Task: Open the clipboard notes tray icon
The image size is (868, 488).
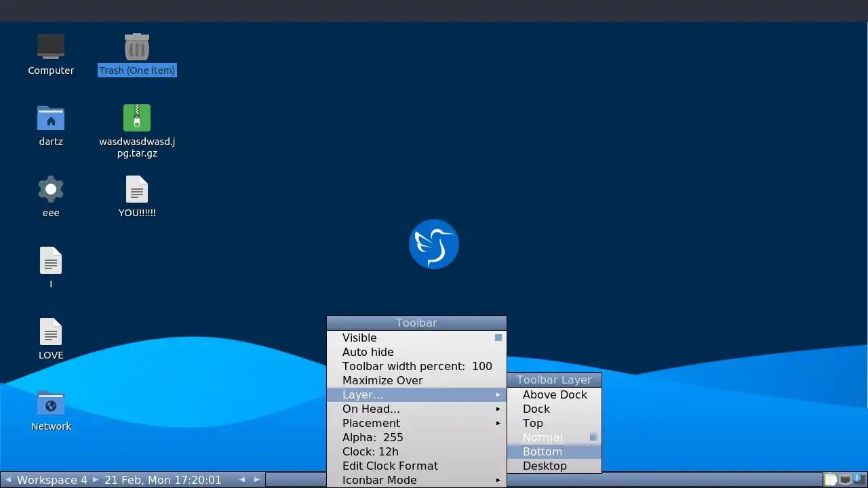Action: coord(831,480)
